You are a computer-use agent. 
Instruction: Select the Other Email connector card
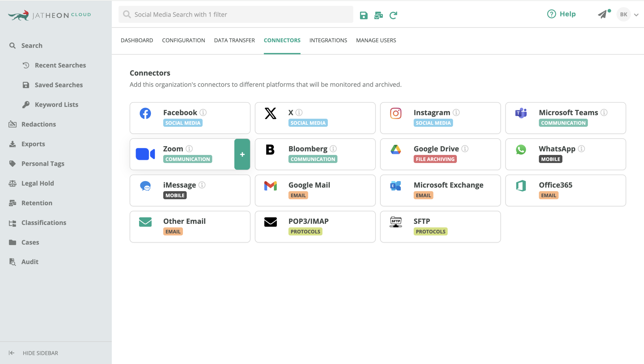coord(190,227)
